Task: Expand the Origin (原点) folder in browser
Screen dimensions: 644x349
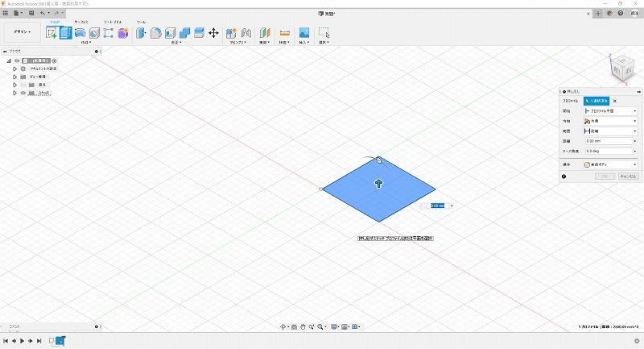Action: tap(14, 85)
